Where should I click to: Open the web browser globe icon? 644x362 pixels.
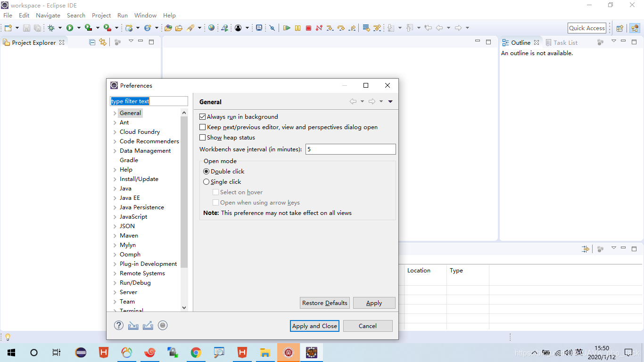pos(211,28)
